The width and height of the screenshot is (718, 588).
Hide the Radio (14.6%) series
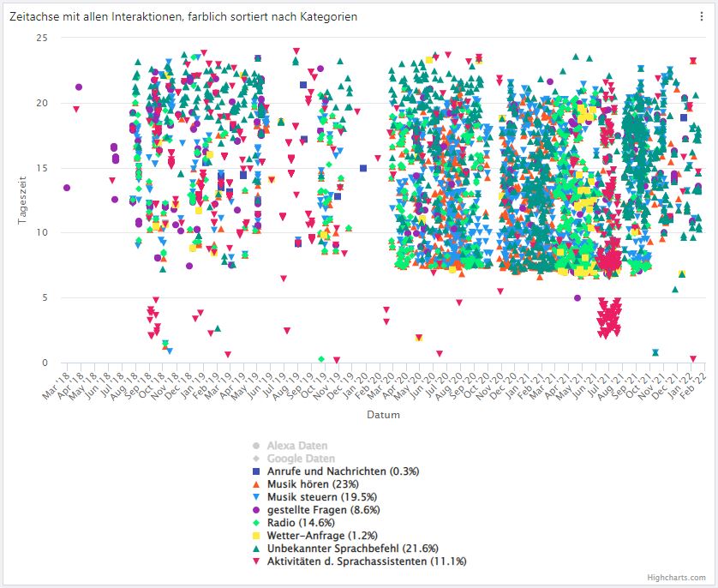tap(294, 523)
